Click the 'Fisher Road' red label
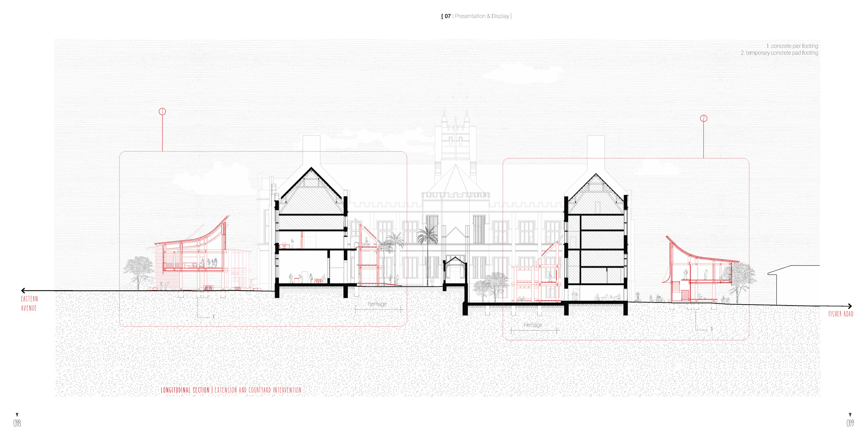 coord(841,314)
